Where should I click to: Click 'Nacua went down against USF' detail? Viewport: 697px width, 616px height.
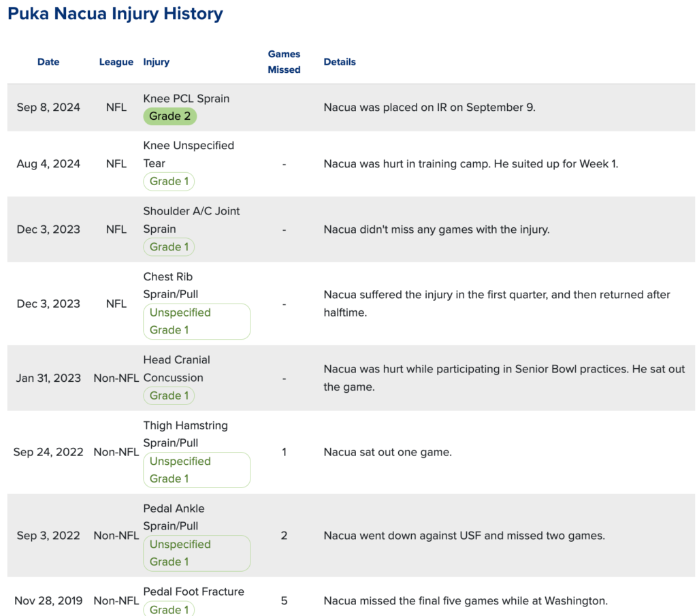[464, 536]
